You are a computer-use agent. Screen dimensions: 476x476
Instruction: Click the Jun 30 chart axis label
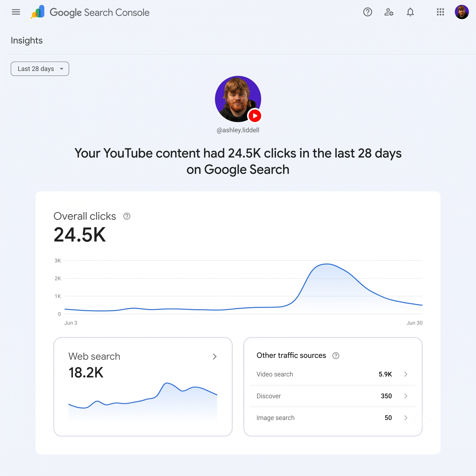point(414,323)
